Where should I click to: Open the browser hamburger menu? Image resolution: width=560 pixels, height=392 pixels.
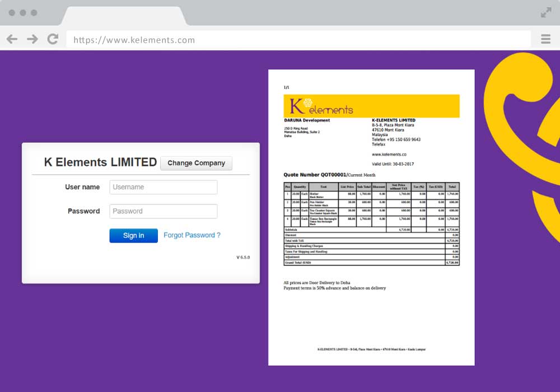[x=545, y=39]
